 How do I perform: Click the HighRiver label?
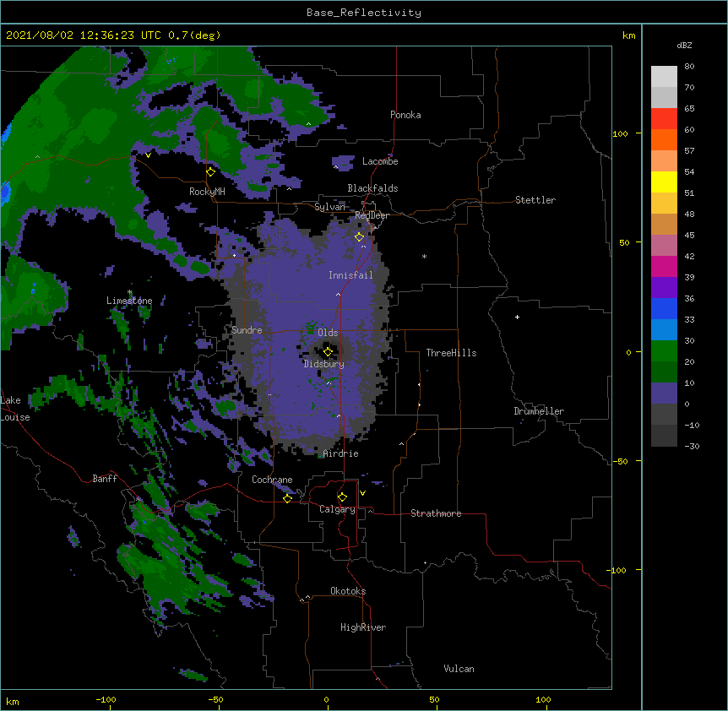pos(363,627)
